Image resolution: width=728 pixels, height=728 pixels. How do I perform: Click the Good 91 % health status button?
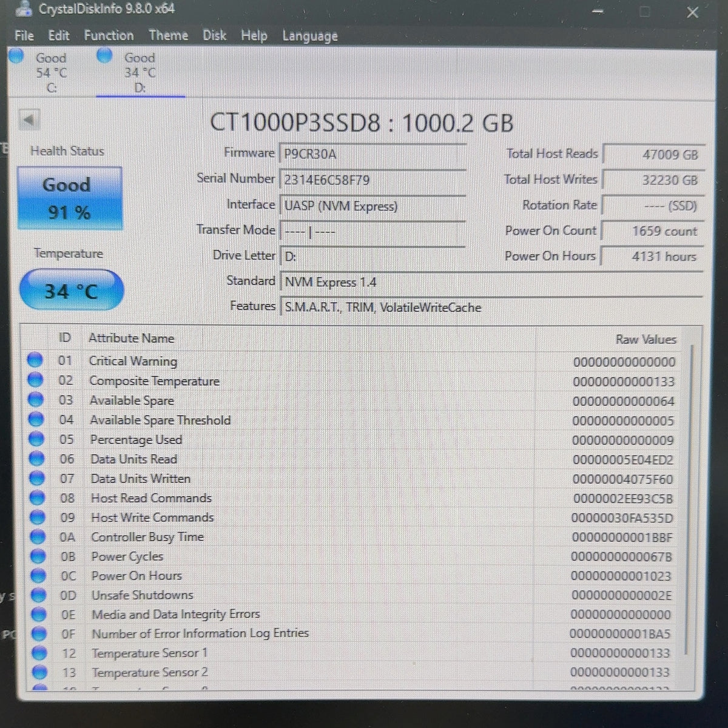coord(69,198)
